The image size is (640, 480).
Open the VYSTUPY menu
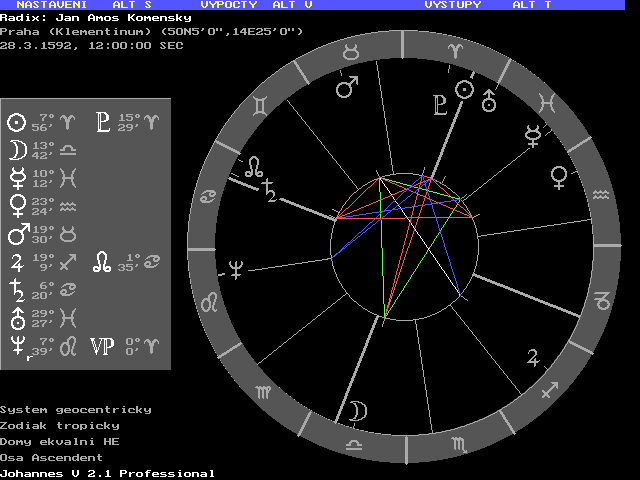452,5
